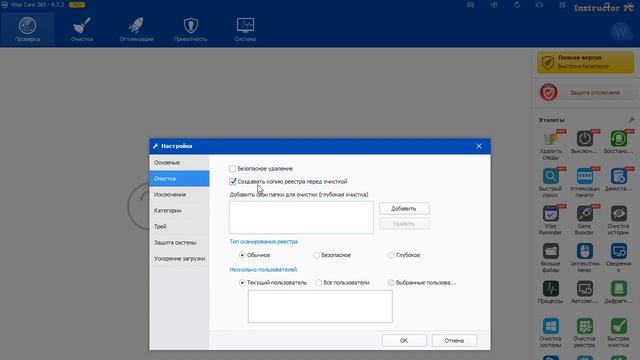Launch the Wise Reminder utility

coord(550,220)
